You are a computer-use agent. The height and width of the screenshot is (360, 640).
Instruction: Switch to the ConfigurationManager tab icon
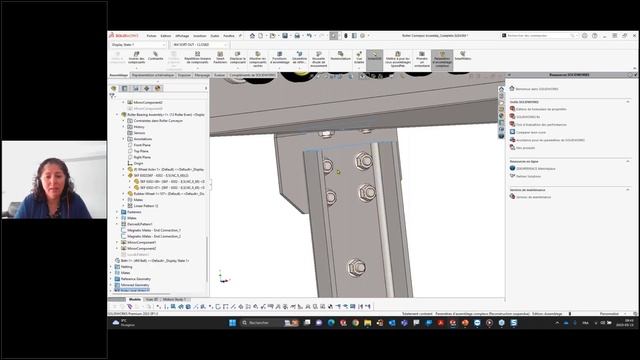tap(136, 88)
